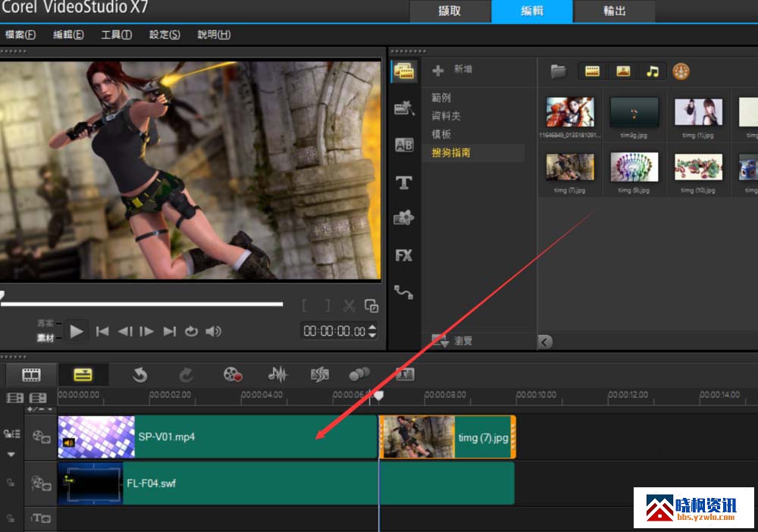Select the FL-F04.swf overlay clip
This screenshot has width=758, height=532.
(x=286, y=483)
